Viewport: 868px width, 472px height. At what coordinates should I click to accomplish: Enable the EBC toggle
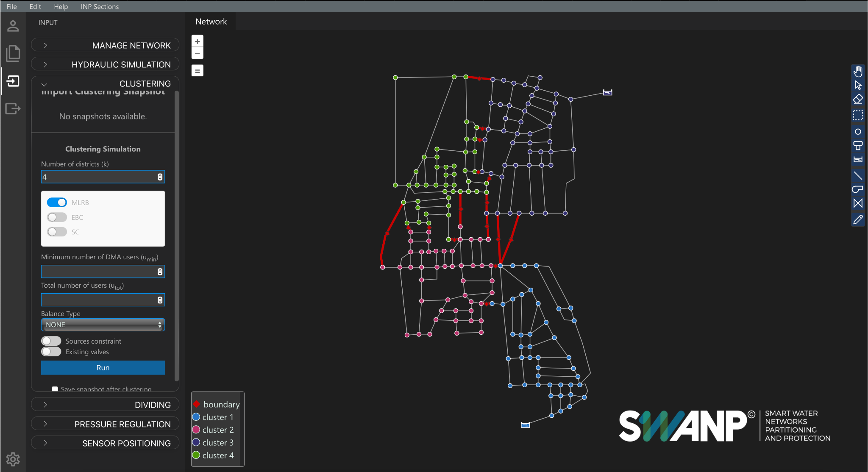point(57,217)
